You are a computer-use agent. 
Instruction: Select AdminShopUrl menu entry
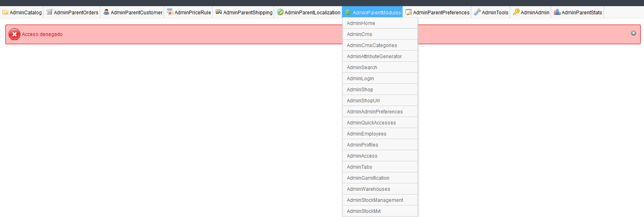click(380, 101)
